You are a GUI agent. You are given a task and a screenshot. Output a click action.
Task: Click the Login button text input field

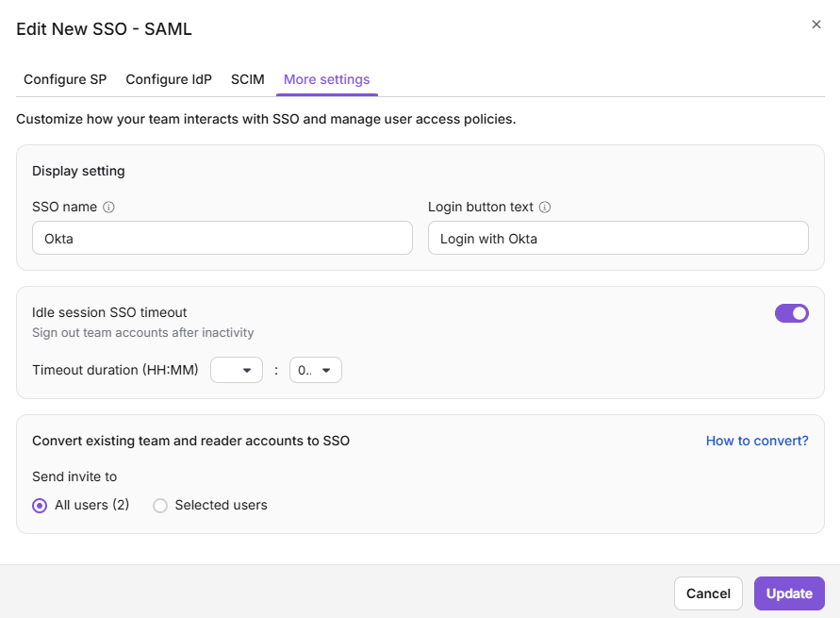618,238
